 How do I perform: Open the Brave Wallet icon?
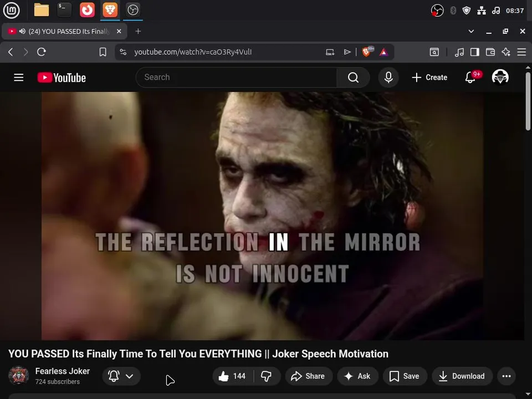click(490, 52)
